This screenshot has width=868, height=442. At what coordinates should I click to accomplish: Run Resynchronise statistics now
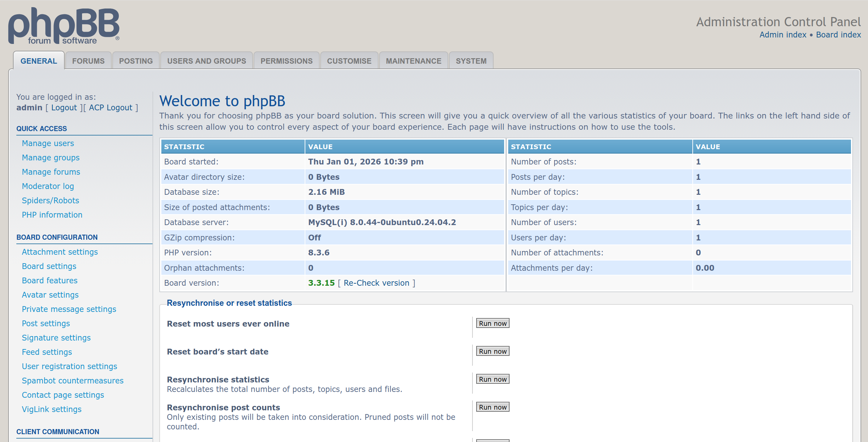(x=493, y=379)
